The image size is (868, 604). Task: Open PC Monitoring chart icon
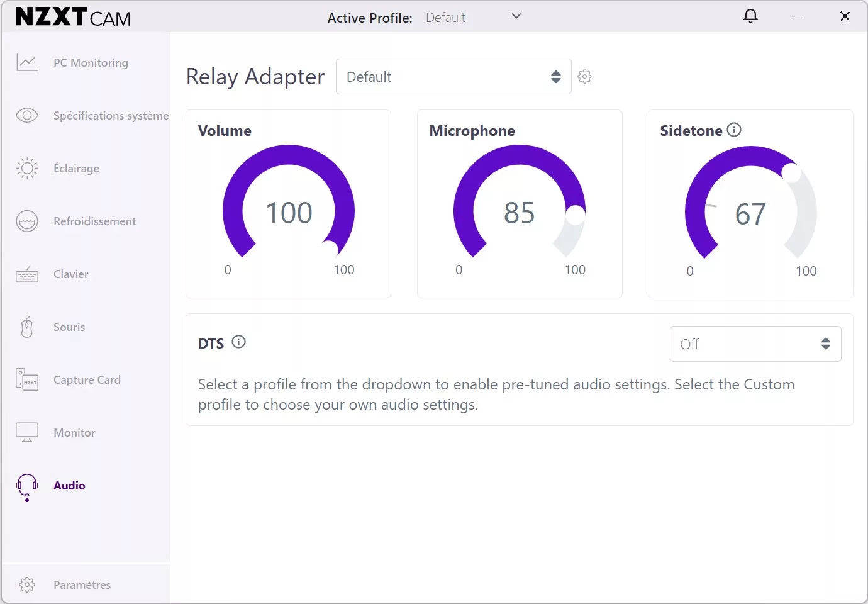tap(27, 63)
